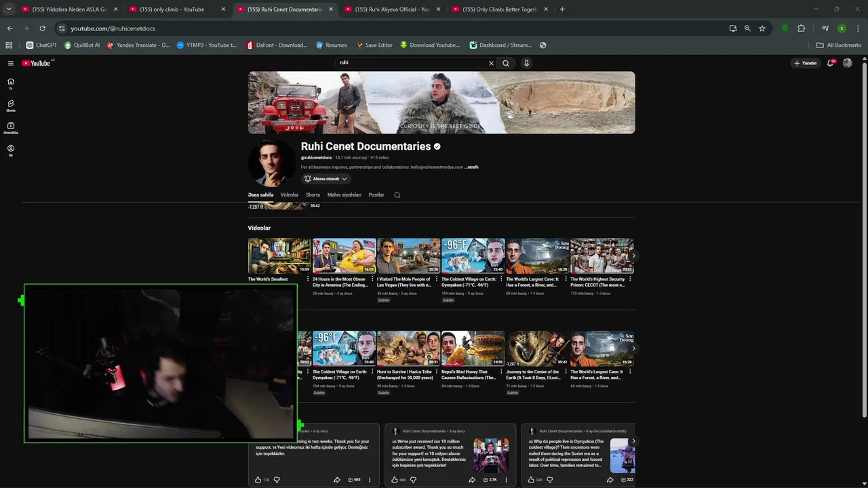This screenshot has width=868, height=488.
Task: Show next videos in second video row
Action: pyautogui.click(x=633, y=348)
